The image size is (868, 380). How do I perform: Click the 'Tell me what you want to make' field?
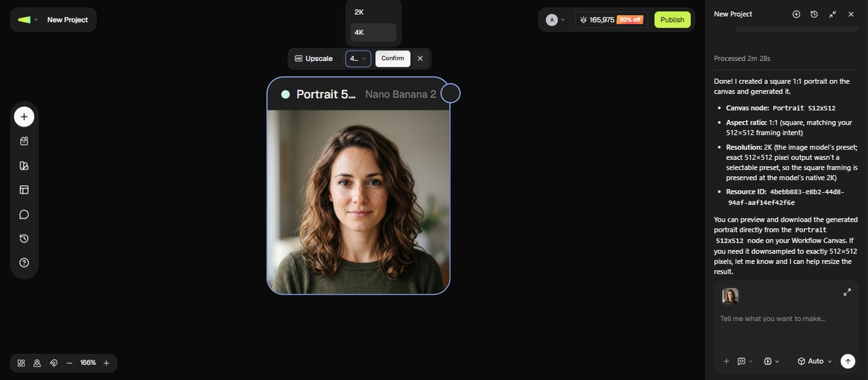coord(786,319)
